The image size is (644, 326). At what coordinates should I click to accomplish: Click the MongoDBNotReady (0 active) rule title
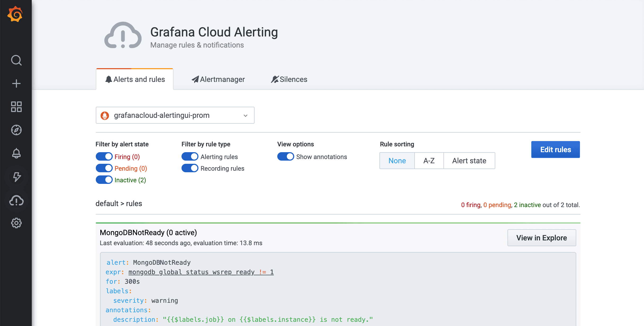click(148, 232)
